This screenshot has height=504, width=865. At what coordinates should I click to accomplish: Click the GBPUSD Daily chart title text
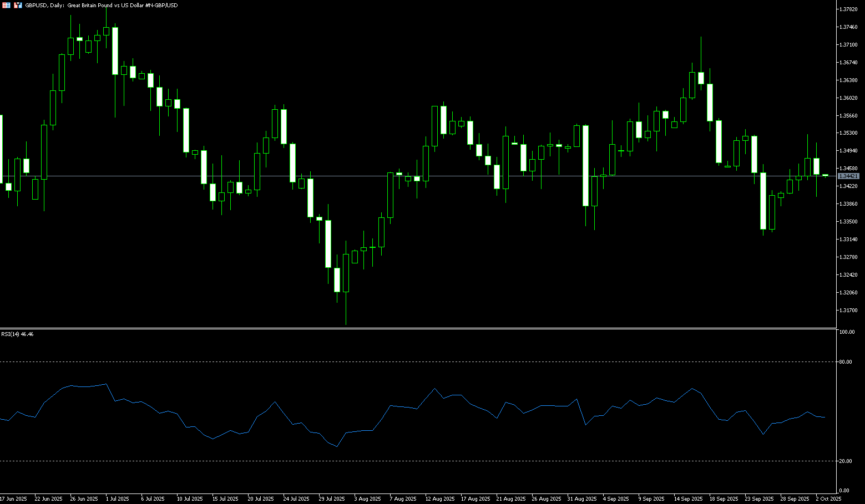pos(100,5)
